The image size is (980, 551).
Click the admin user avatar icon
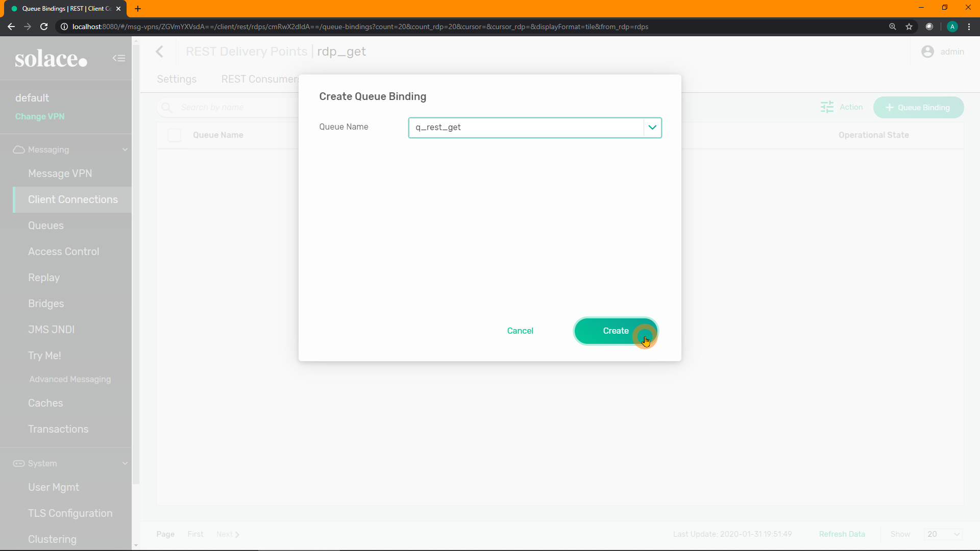click(927, 52)
